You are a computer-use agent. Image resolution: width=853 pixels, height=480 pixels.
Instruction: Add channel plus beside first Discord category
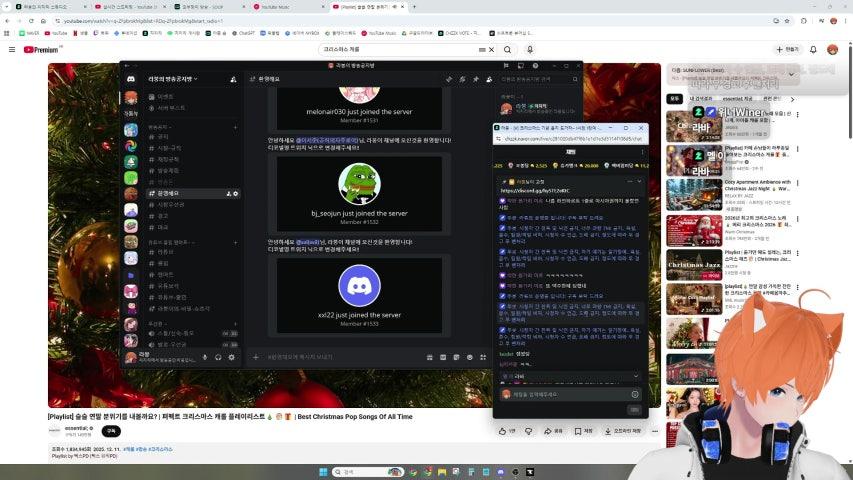pyautogui.click(x=236, y=127)
